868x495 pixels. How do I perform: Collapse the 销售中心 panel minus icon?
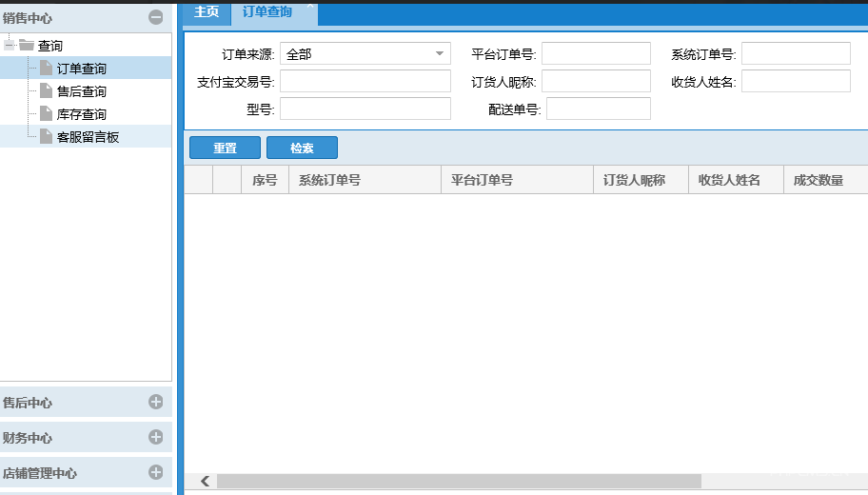(155, 17)
